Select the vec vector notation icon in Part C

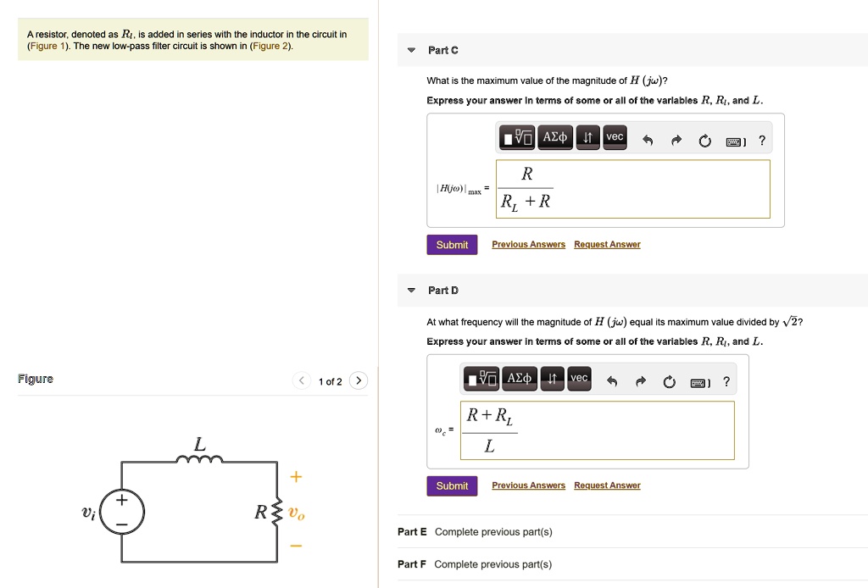614,137
